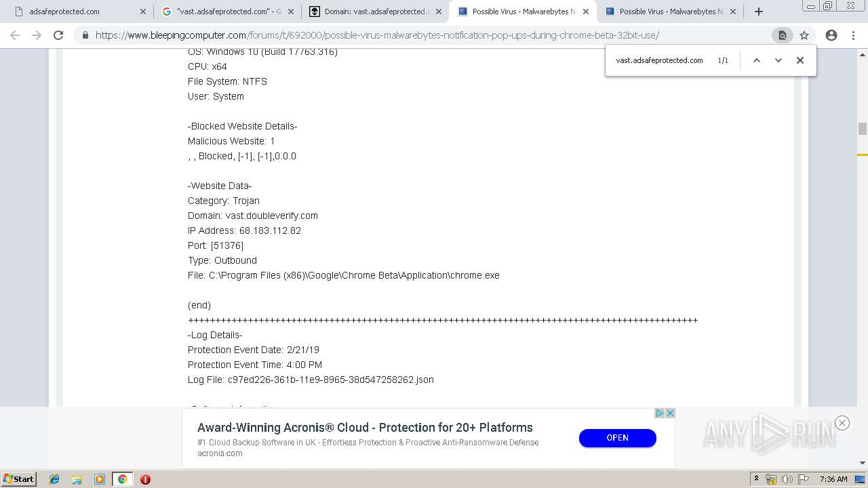Viewport: 868px width, 488px height.
Task: Open the AdChoices info icon on ad
Action: coord(659,413)
